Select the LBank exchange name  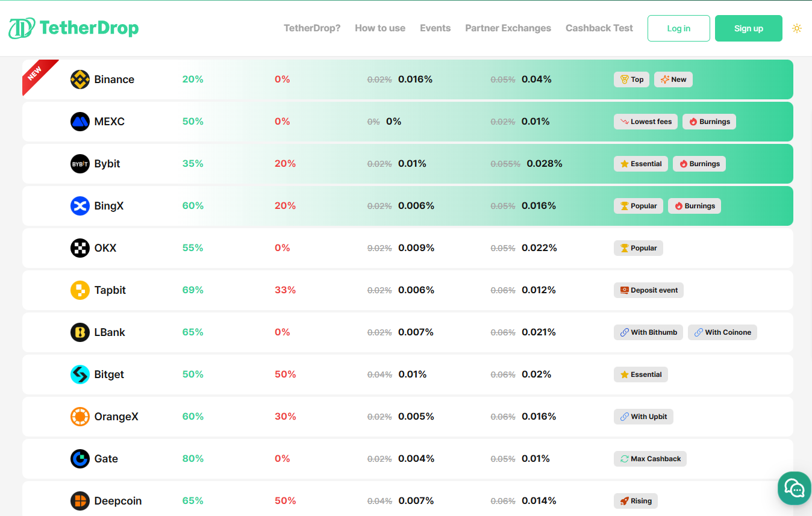(110, 332)
